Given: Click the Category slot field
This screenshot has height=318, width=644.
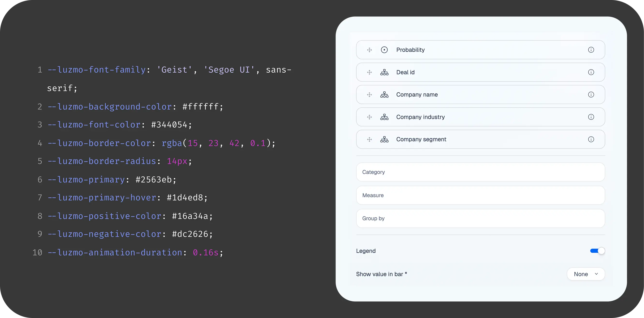Looking at the screenshot, I should coord(480,172).
